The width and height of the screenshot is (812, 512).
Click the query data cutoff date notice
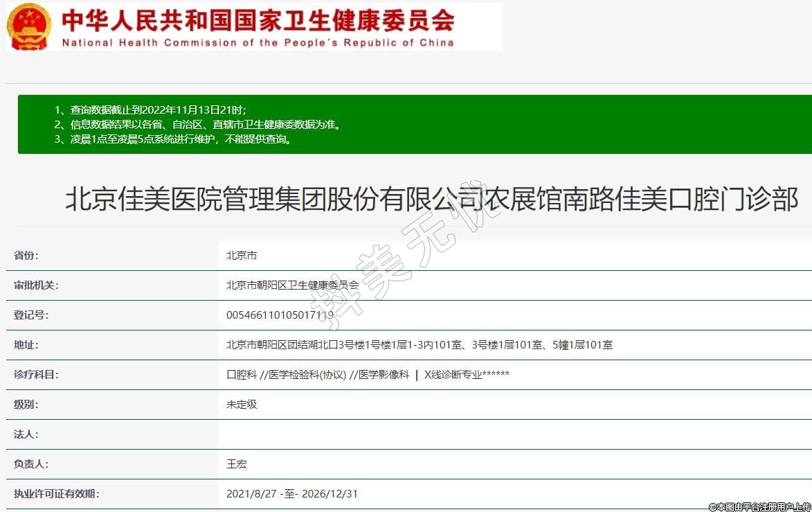[150, 110]
